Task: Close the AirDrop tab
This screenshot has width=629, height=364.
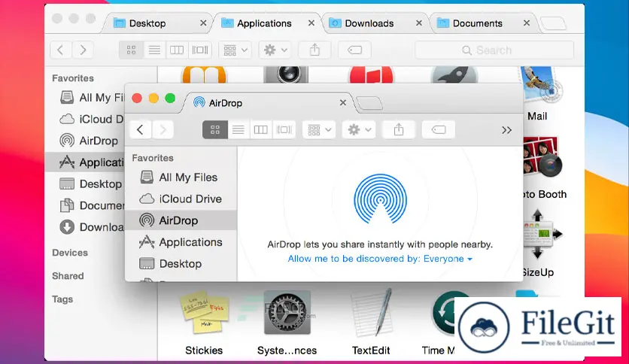Action: 343,102
